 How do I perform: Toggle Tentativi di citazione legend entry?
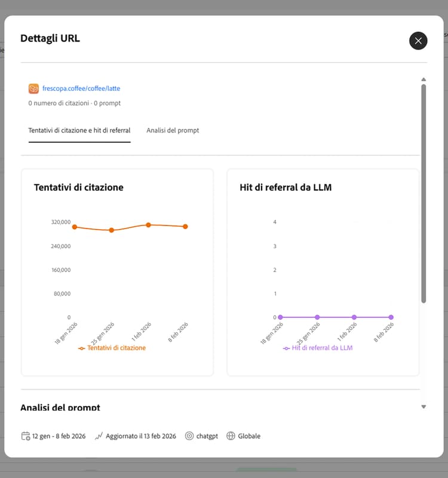(112, 348)
